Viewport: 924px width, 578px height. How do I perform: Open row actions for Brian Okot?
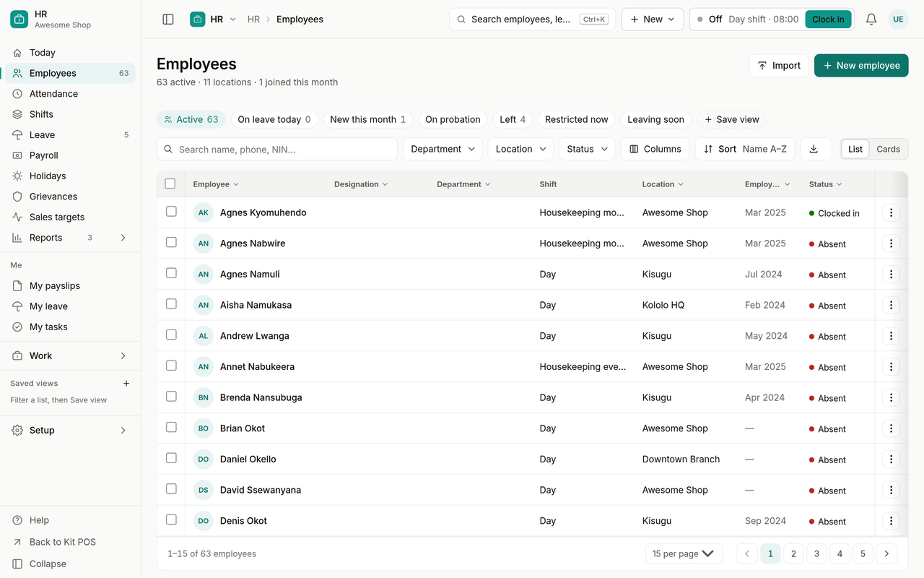[x=891, y=428]
